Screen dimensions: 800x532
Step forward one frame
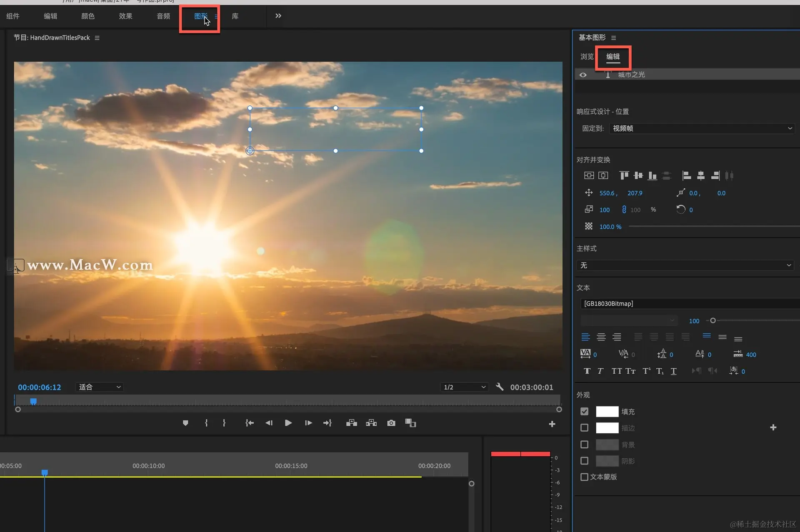pyautogui.click(x=308, y=423)
